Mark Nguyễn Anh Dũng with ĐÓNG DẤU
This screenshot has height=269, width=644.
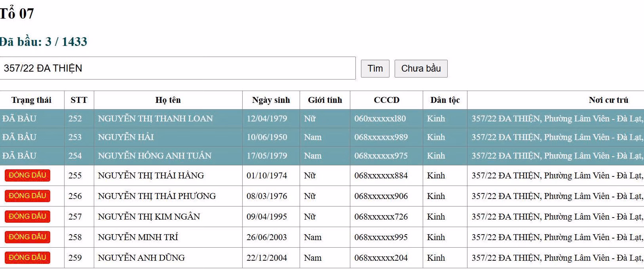point(27,258)
